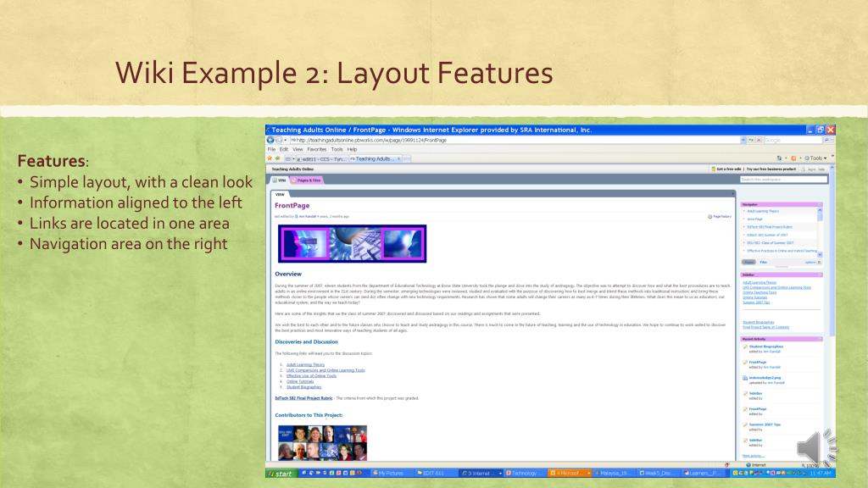Open the Online Tutorials link in the list
Image resolution: width=868 pixels, height=488 pixels.
pos(300,381)
